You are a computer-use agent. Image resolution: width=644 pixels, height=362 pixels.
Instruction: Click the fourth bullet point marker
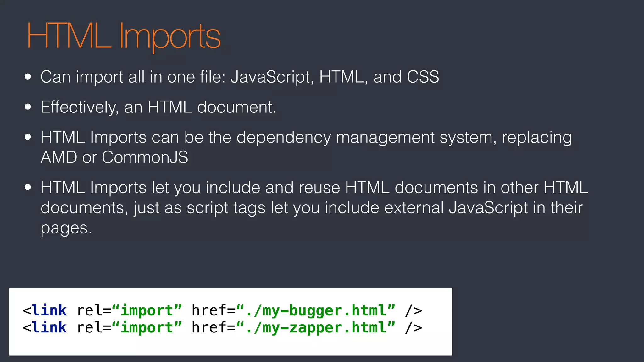[x=28, y=188]
